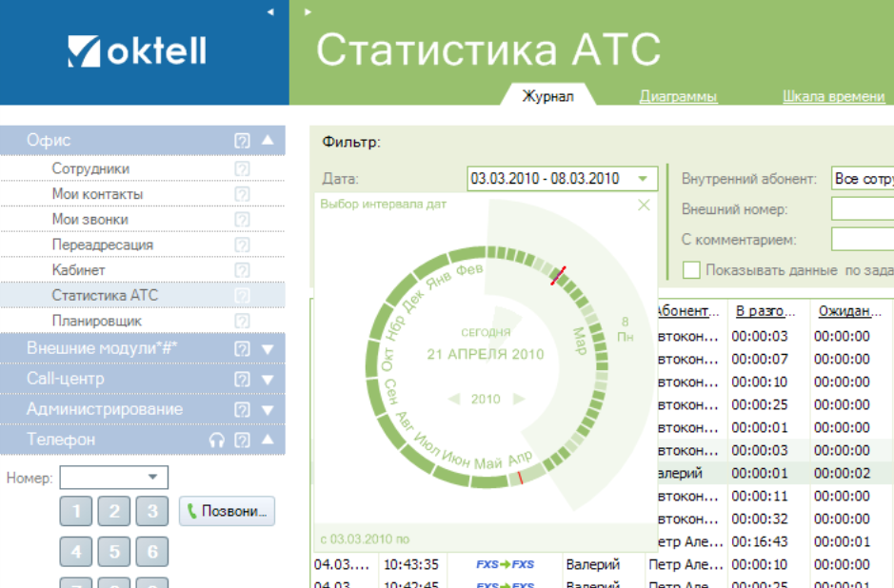894x588 pixels.
Task: Click help icon in Офис header
Action: click(x=242, y=141)
